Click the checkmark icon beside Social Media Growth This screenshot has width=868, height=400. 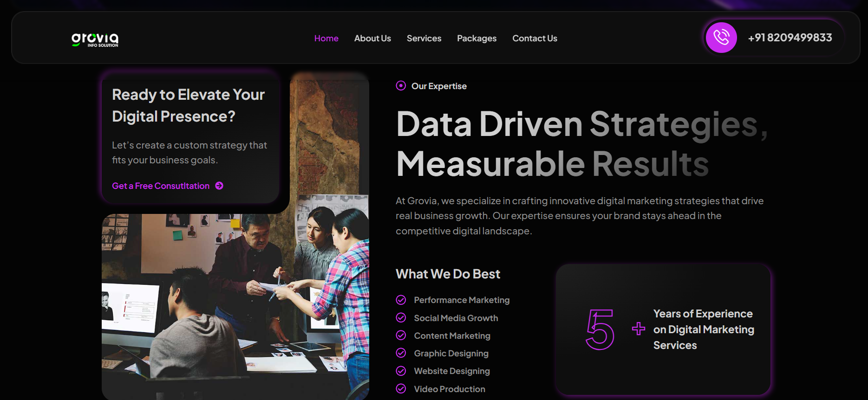click(x=401, y=318)
